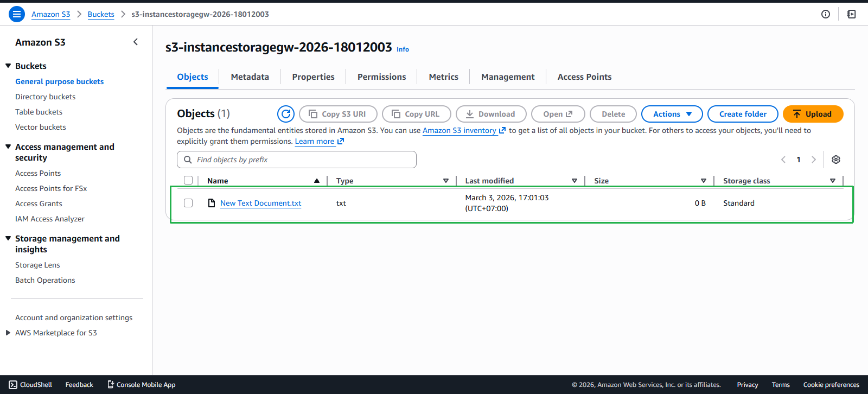Click the Download button
The width and height of the screenshot is (868, 394).
(491, 114)
